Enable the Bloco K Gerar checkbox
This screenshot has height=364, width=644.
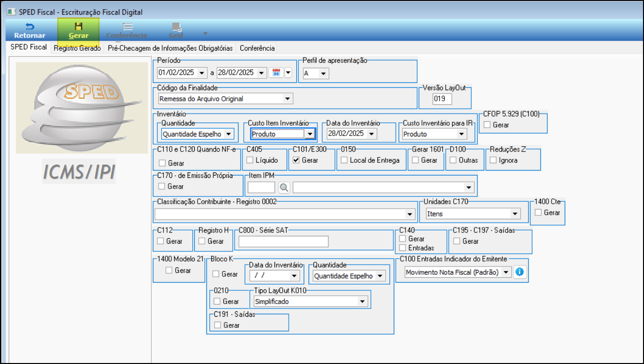coord(217,274)
